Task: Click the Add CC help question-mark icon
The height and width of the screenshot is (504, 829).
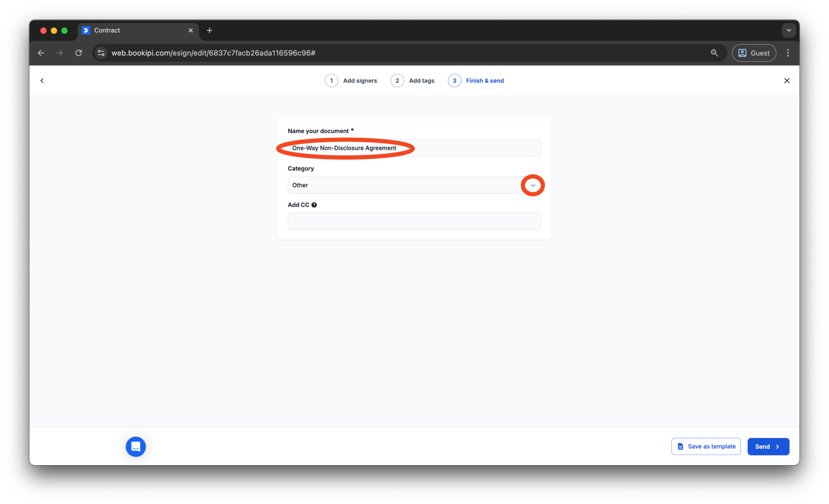Action: click(x=314, y=205)
